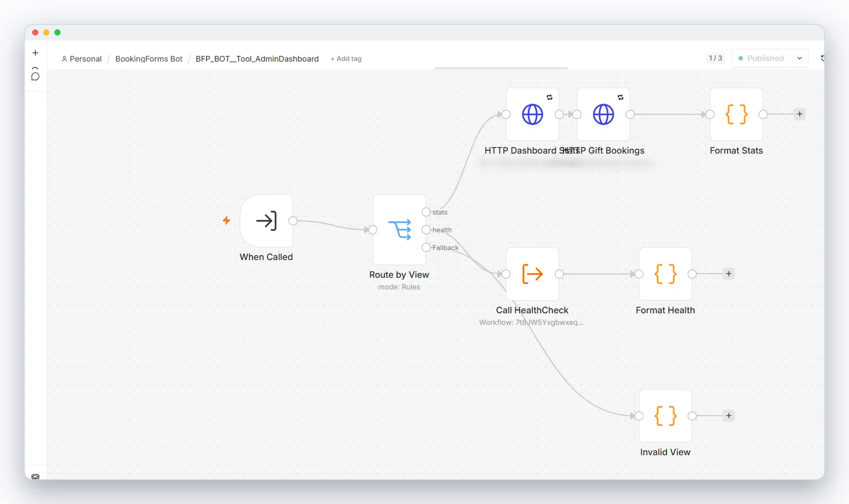Click the Add tag link
This screenshot has height=504, width=849.
(x=346, y=59)
